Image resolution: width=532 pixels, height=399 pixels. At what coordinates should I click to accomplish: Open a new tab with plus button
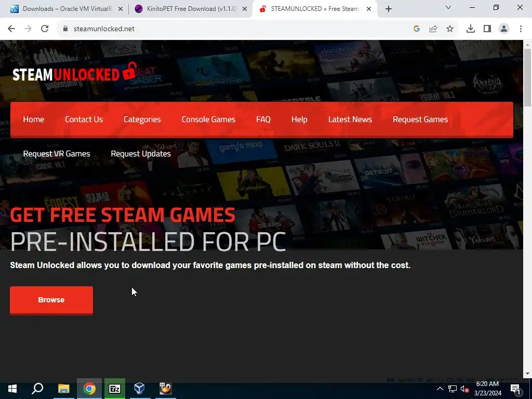point(389,9)
